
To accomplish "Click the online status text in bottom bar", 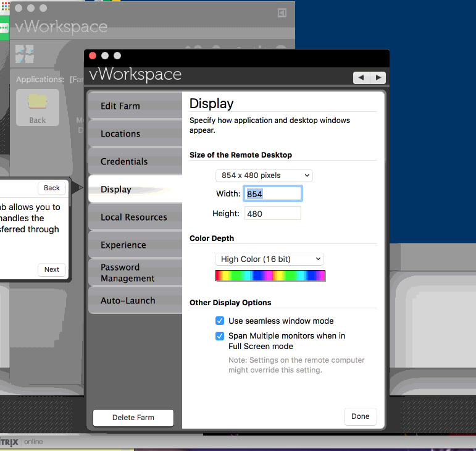I will tap(33, 442).
